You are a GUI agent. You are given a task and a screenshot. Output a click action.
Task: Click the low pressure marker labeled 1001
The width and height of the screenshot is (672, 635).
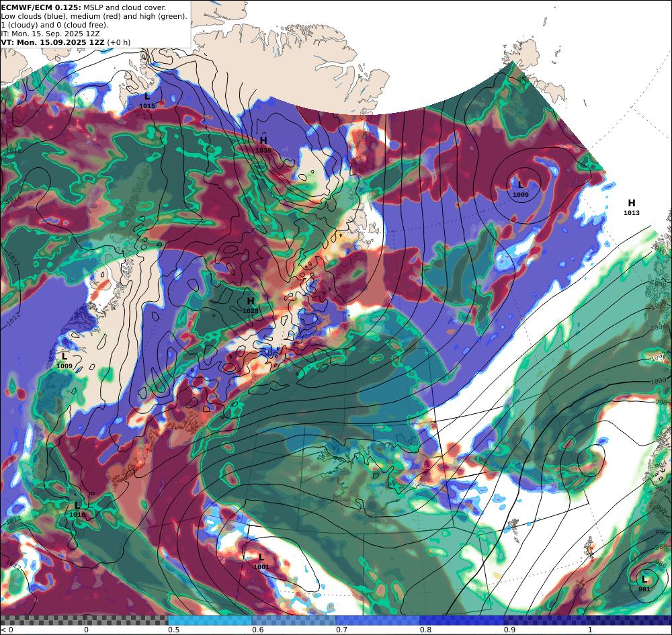click(x=261, y=562)
